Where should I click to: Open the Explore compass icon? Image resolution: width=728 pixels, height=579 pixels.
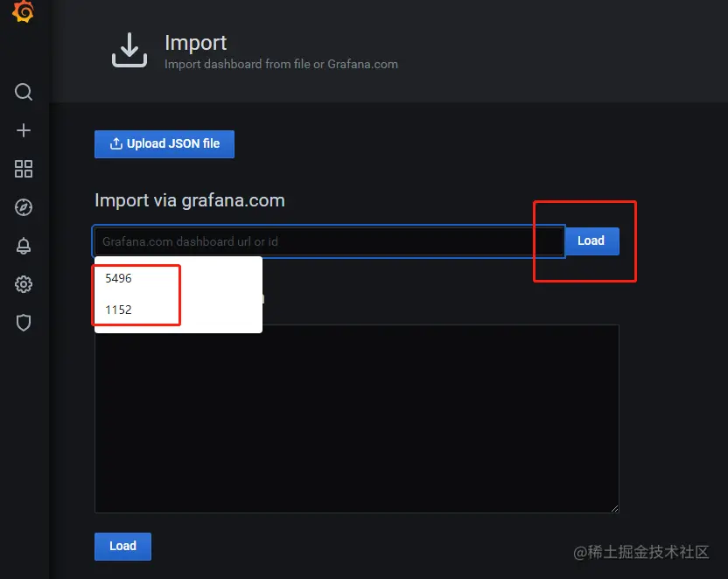[x=24, y=207]
